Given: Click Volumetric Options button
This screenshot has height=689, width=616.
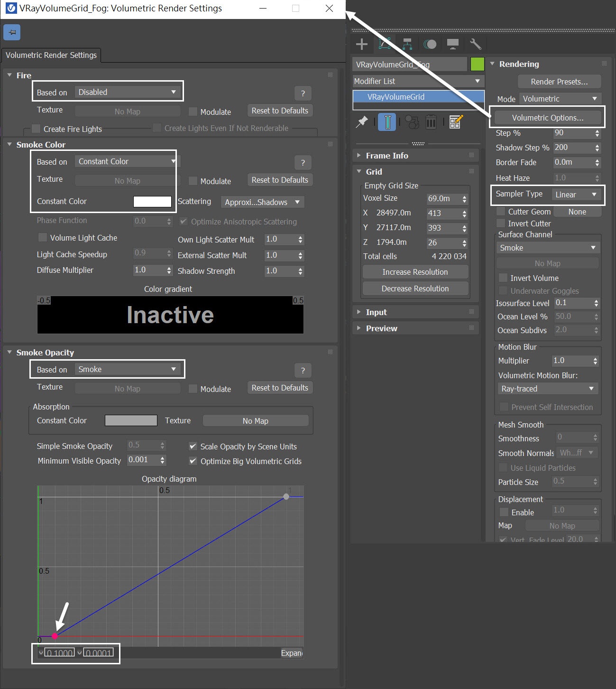Looking at the screenshot, I should [548, 118].
